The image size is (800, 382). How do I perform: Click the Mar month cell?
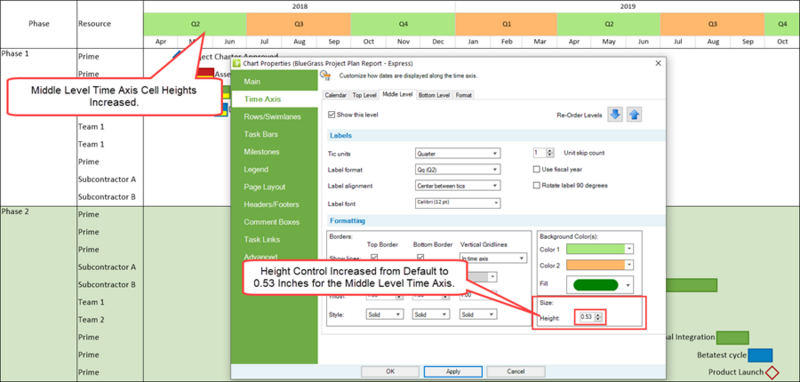point(540,42)
